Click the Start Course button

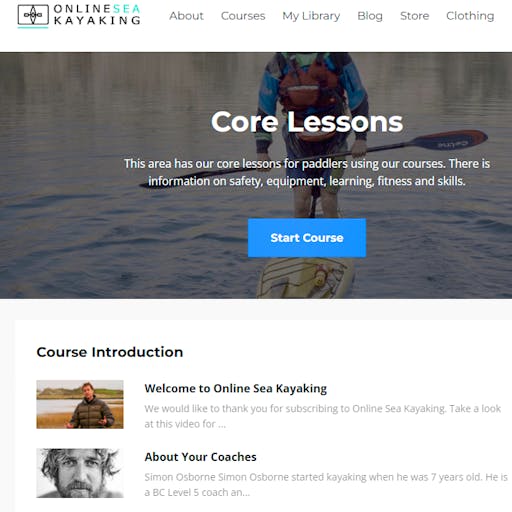[x=307, y=238]
